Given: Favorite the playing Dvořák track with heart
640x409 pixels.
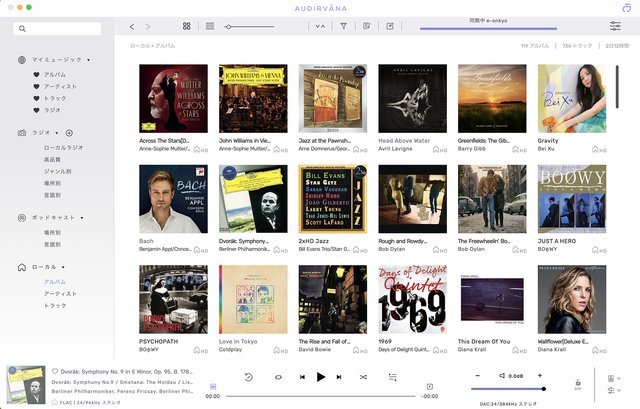Looking at the screenshot, I should click(56, 370).
